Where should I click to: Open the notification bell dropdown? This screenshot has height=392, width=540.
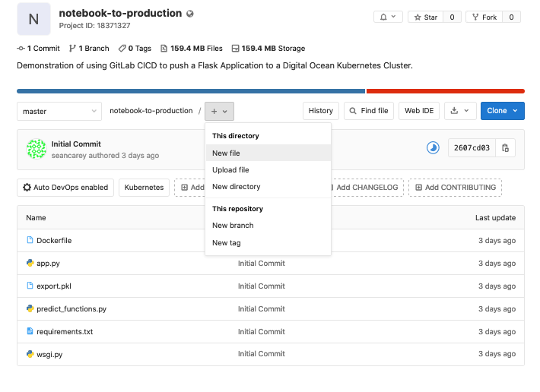tap(387, 17)
